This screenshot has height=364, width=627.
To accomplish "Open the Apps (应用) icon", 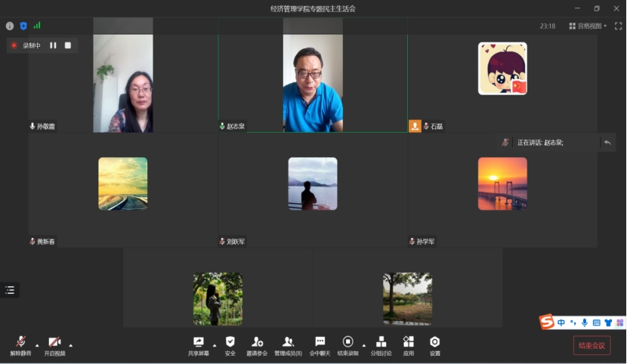I will [408, 344].
